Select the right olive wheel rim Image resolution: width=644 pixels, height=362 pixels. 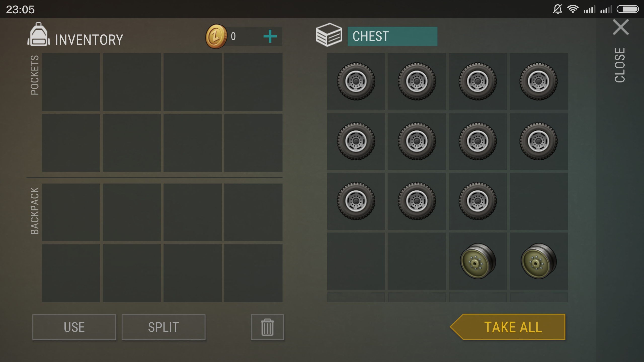[x=539, y=261]
